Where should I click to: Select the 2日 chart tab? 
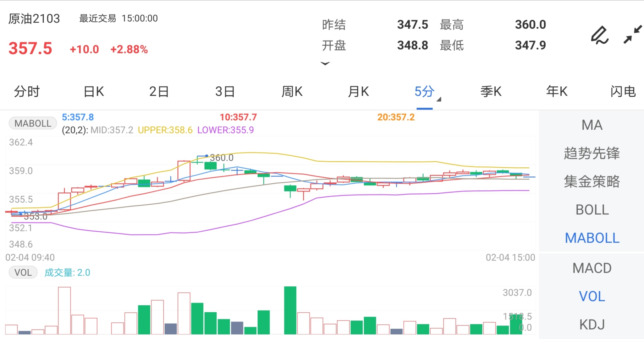point(159,92)
